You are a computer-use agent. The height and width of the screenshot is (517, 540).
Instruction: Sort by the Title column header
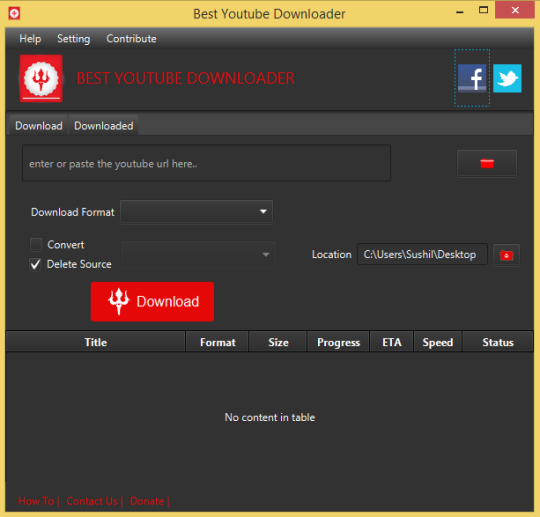coord(96,342)
